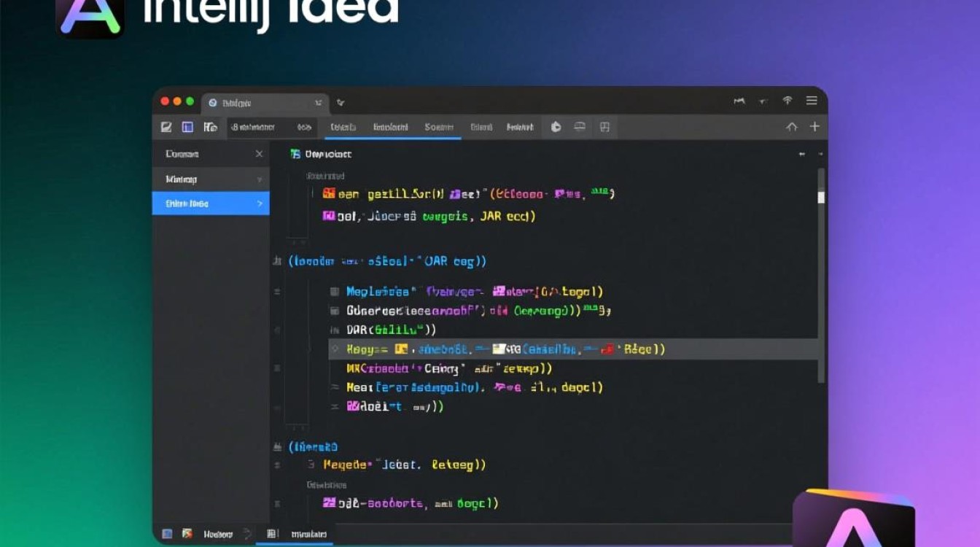Screen dimensions: 980x547
Task: Toggle the blue side-panel layout icon
Action: tap(187, 127)
